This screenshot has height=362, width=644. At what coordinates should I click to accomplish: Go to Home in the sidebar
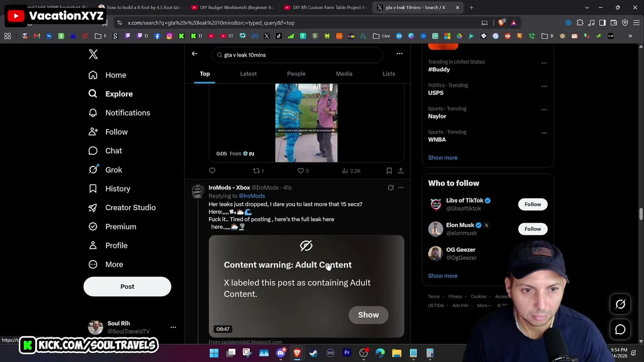click(x=107, y=75)
